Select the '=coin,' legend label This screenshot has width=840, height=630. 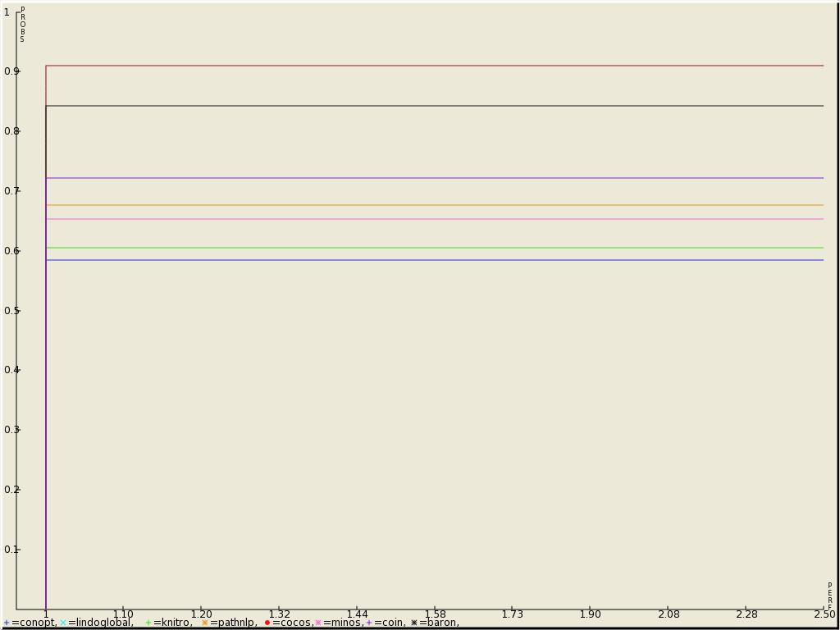[x=390, y=623]
